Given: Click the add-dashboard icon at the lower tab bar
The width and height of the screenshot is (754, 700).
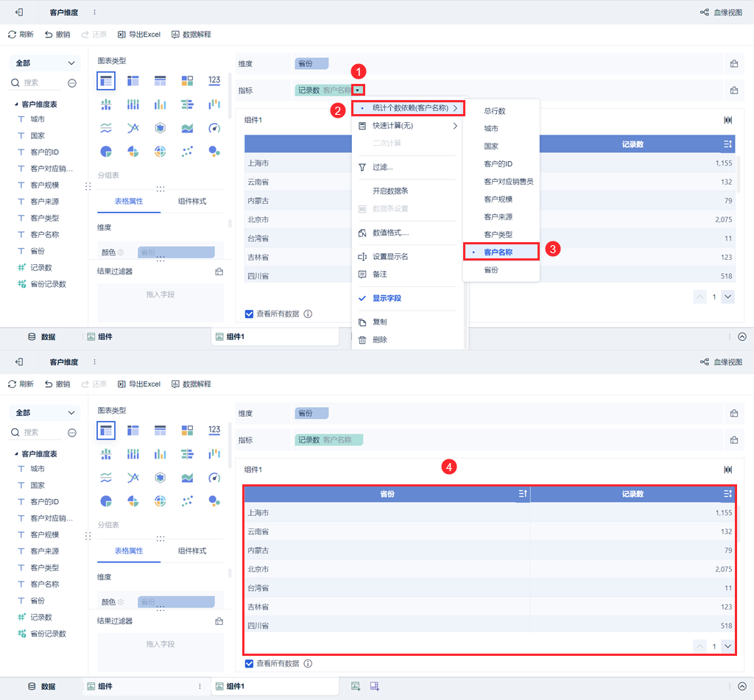Looking at the screenshot, I should [x=375, y=686].
